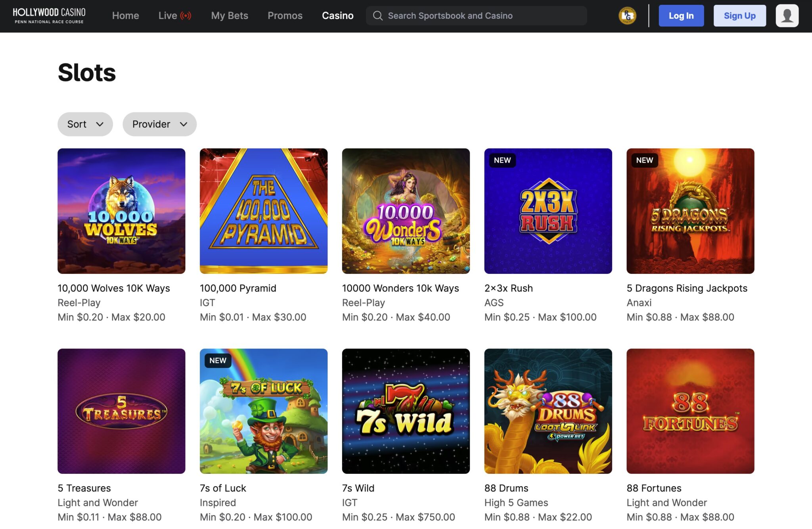
Task: Click the 2x3x Rush title text
Action: pos(508,288)
